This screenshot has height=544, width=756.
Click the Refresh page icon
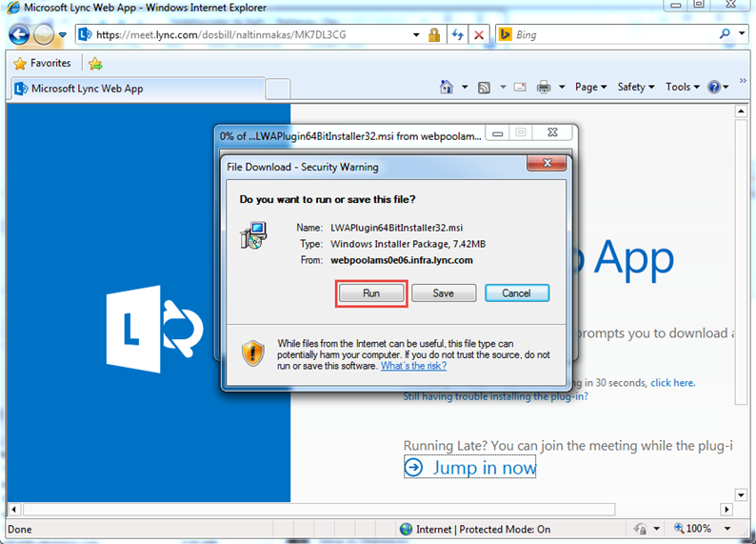[457, 35]
